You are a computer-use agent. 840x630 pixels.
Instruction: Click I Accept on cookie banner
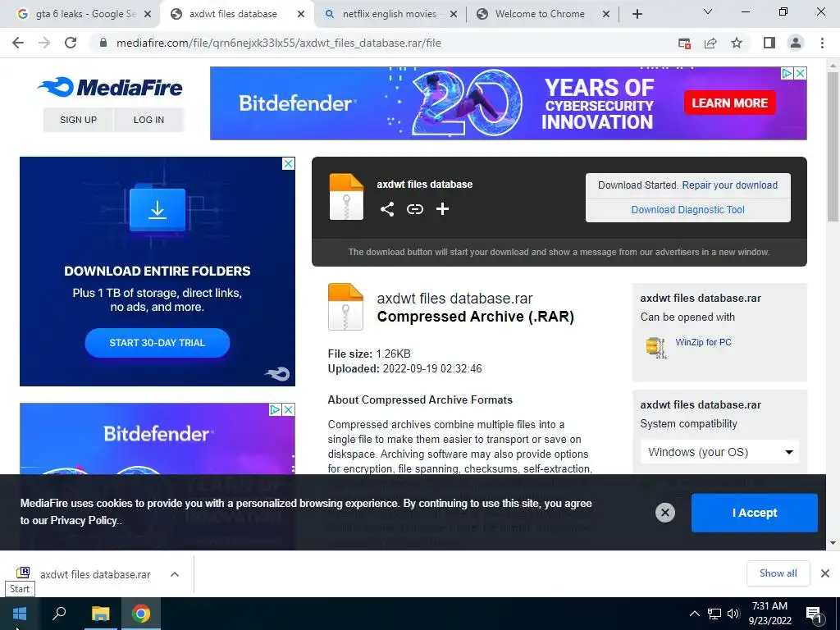755,513
